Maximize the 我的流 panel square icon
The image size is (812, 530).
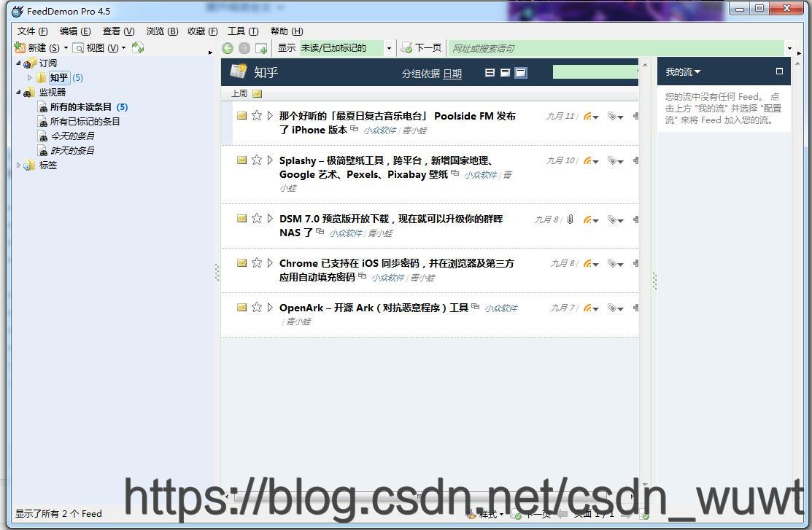click(779, 71)
